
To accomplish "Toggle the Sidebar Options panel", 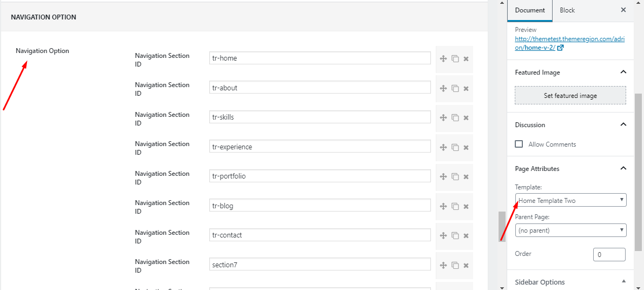I will click(x=623, y=281).
